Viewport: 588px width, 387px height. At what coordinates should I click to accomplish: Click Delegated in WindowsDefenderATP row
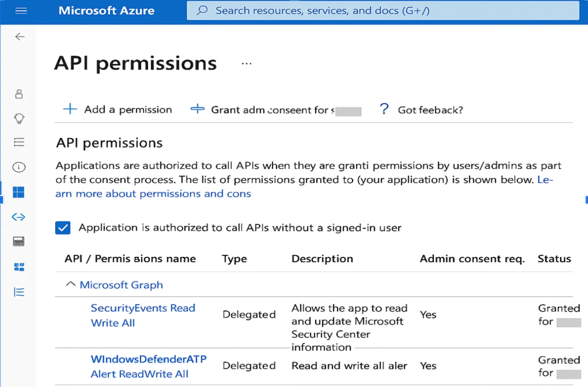pyautogui.click(x=249, y=366)
